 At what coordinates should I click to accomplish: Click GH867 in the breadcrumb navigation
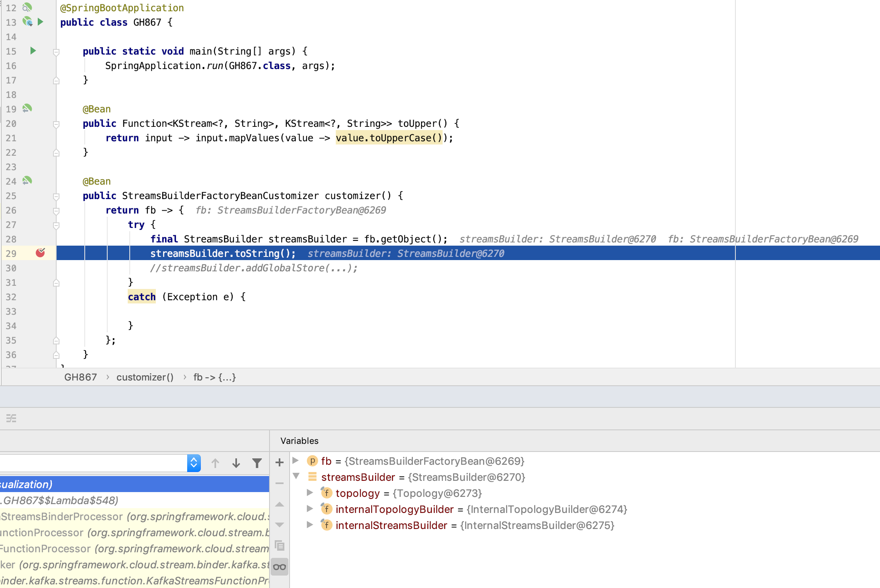(80, 377)
